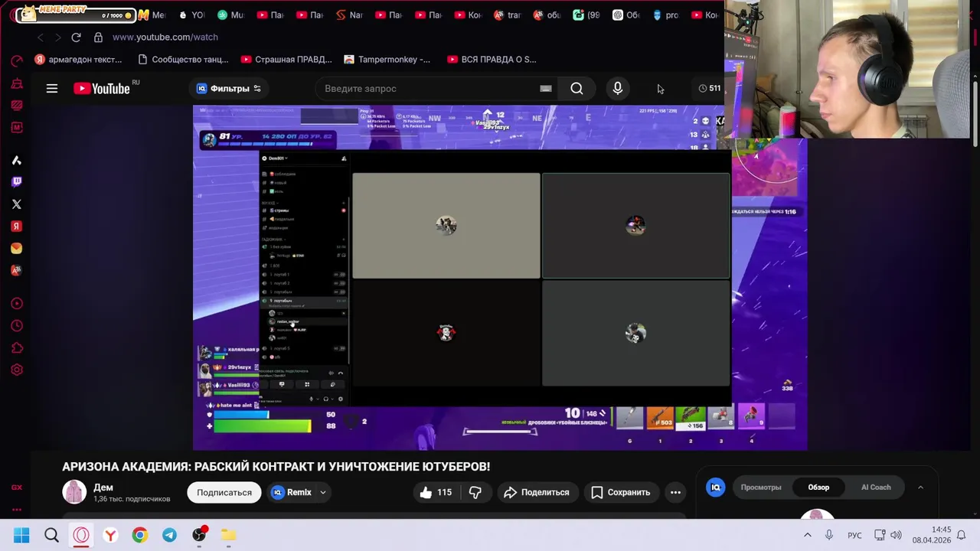Subscribe to the Дем channel
980x551 pixels.
click(x=224, y=492)
